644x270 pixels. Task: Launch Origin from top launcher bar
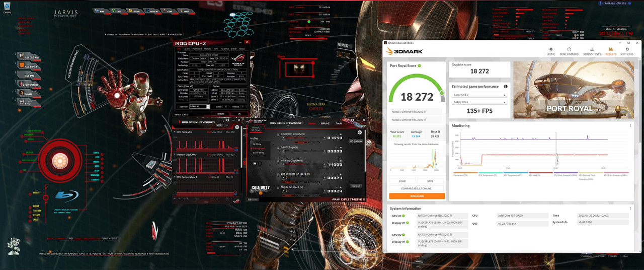(x=186, y=10)
